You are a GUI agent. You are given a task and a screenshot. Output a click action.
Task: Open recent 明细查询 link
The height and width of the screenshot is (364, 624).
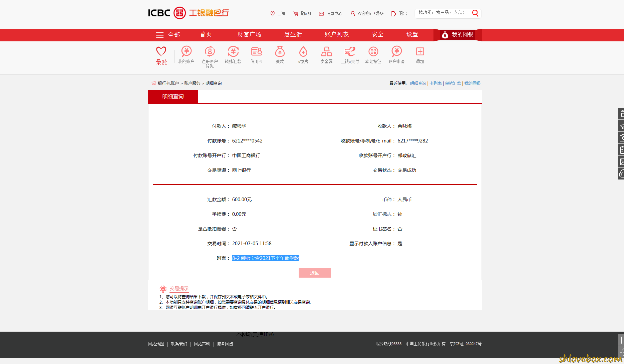(418, 83)
